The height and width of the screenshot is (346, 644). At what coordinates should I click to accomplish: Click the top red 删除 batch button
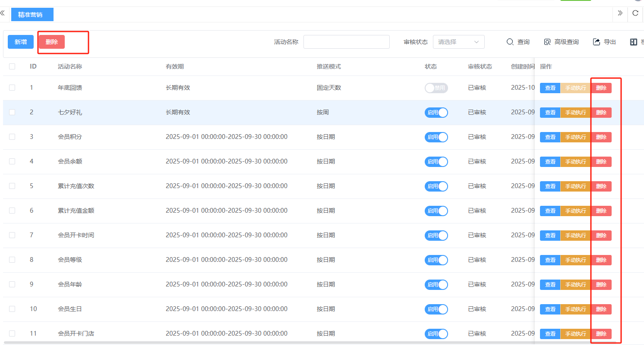[x=51, y=42]
